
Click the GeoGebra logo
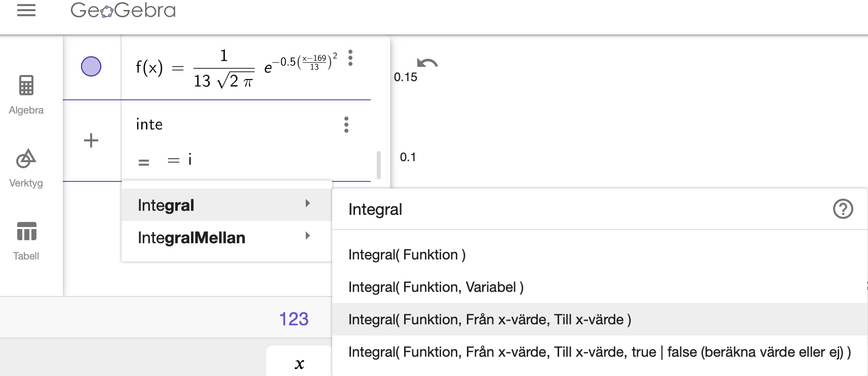pos(123,10)
